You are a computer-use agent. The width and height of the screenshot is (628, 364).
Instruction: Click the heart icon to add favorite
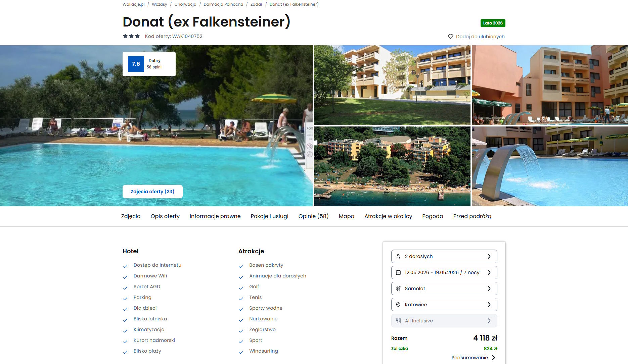450,37
